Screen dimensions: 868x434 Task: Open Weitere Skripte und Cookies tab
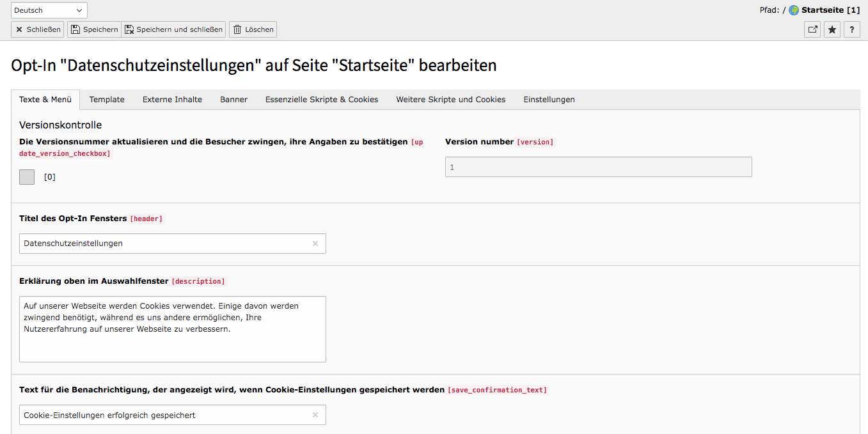click(x=451, y=100)
